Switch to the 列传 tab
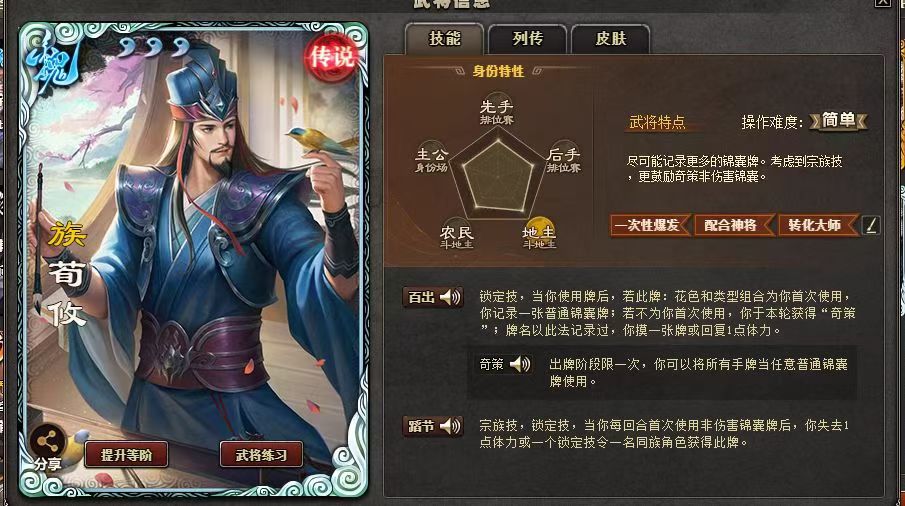The image size is (905, 506). click(528, 39)
